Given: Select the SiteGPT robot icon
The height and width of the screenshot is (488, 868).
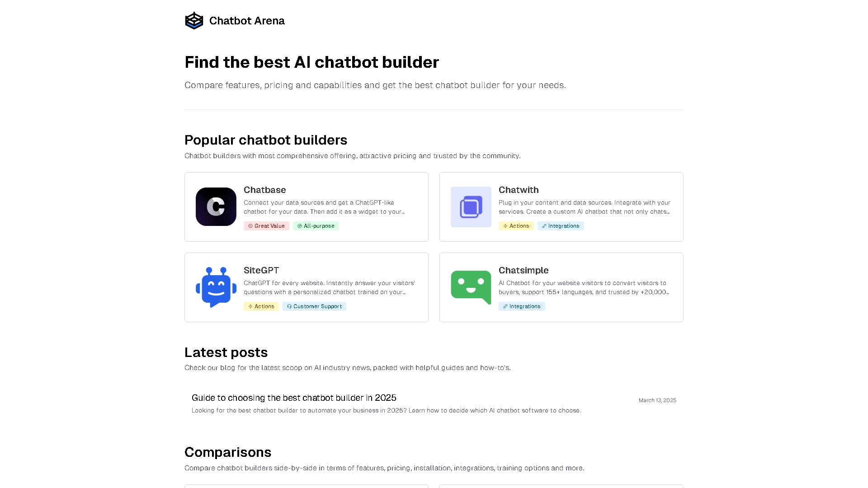Looking at the screenshot, I should coord(216,287).
